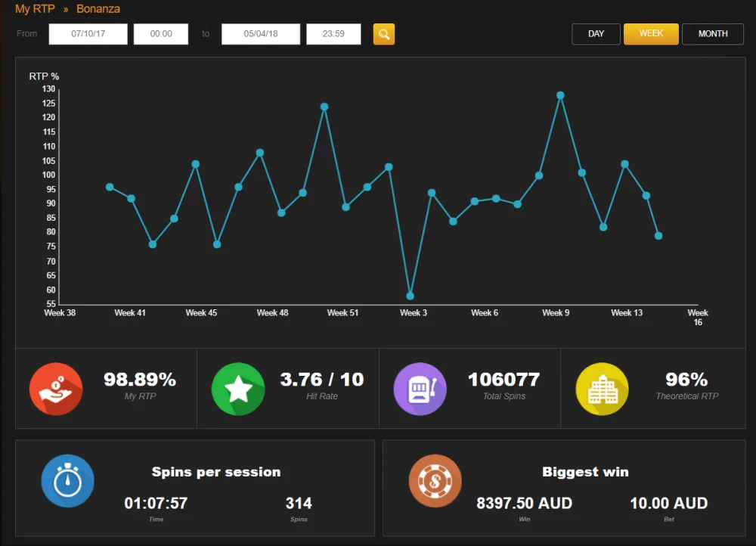The height and width of the screenshot is (546, 756).
Task: Click the Week 6 axis label
Action: tap(485, 312)
